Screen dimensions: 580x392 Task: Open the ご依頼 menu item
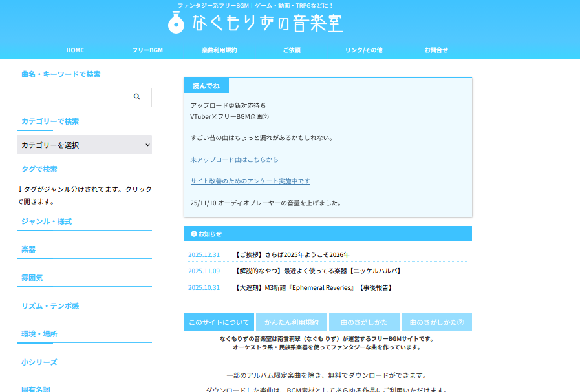(x=292, y=50)
